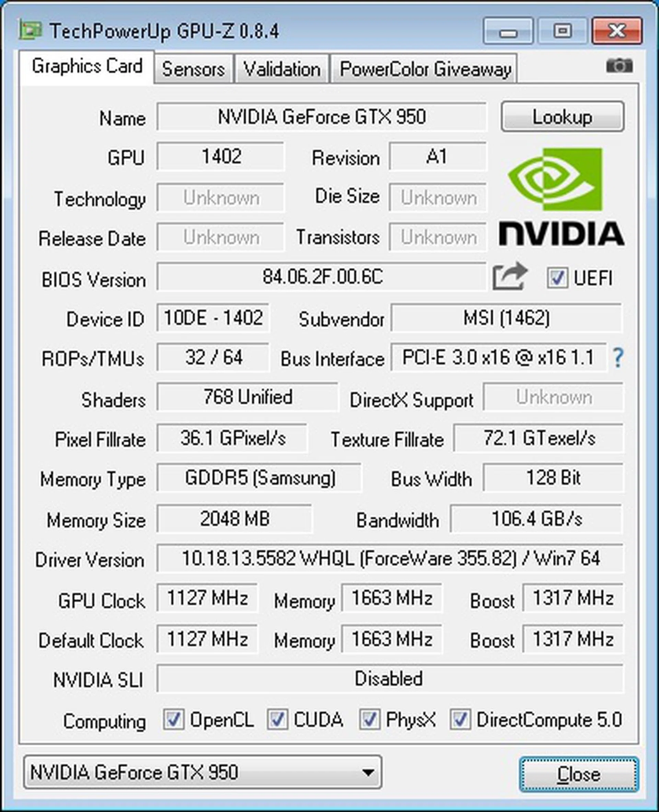Toggle the CUDA checkbox
This screenshot has height=812, width=659.
277,719
